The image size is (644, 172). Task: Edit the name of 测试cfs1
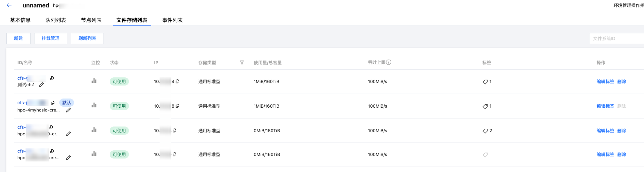point(41,85)
